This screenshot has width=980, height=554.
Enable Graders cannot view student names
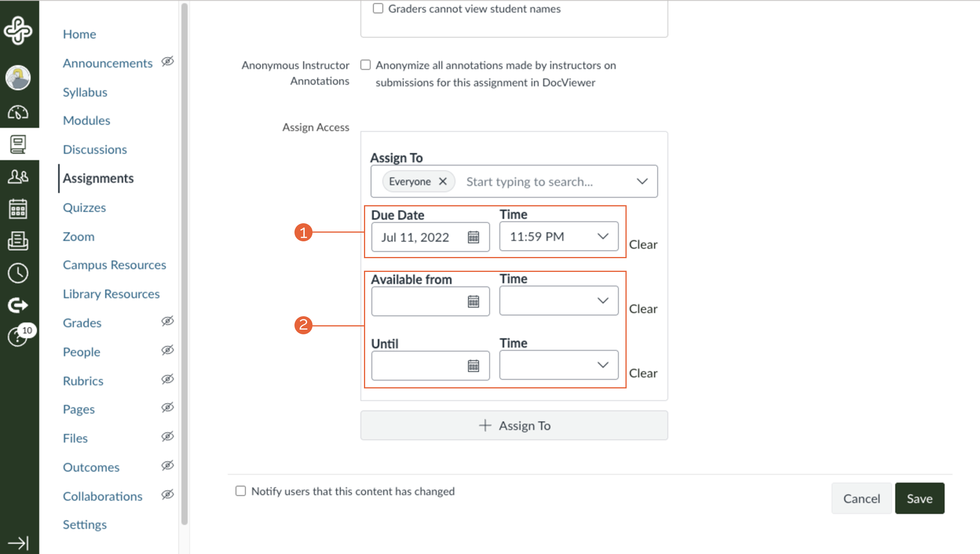[x=378, y=8]
